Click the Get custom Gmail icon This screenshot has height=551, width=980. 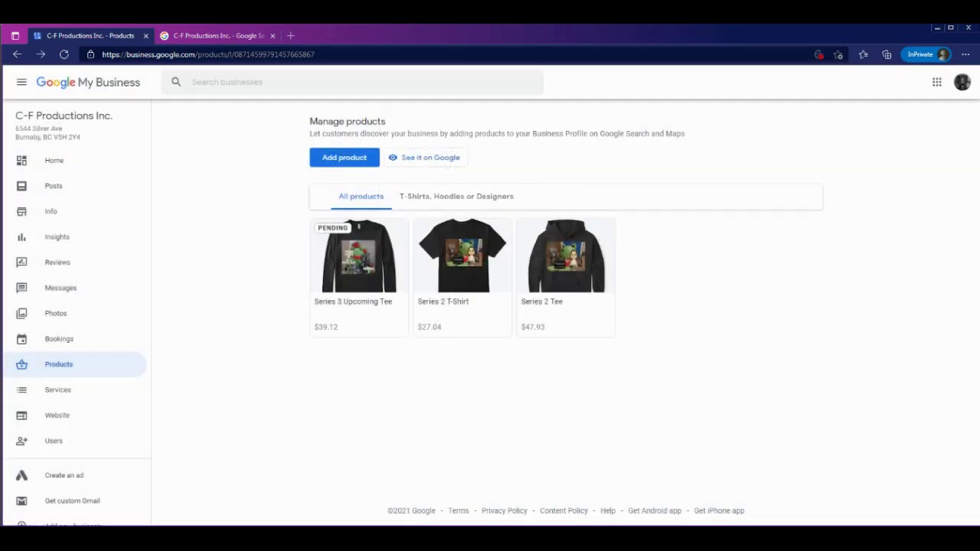point(21,501)
